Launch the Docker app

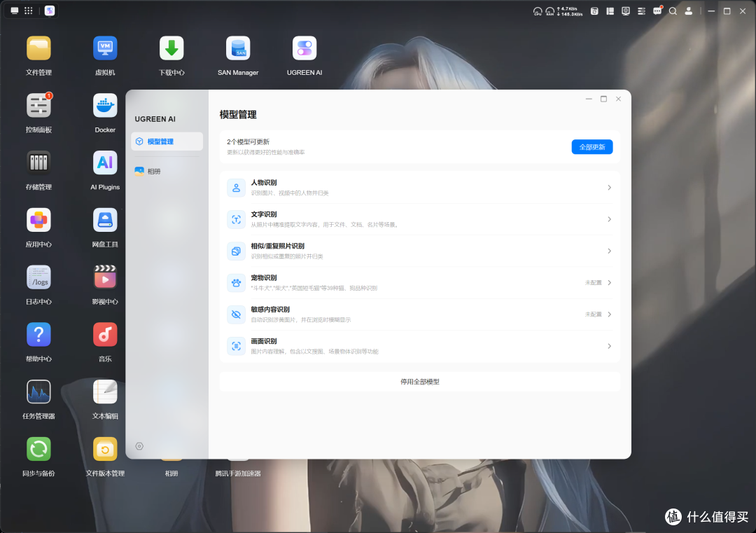(105, 106)
